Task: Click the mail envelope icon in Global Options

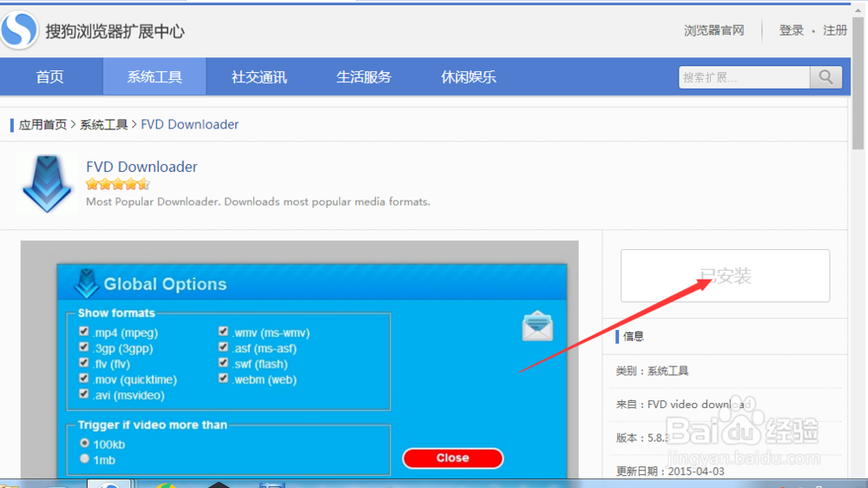Action: point(537,326)
